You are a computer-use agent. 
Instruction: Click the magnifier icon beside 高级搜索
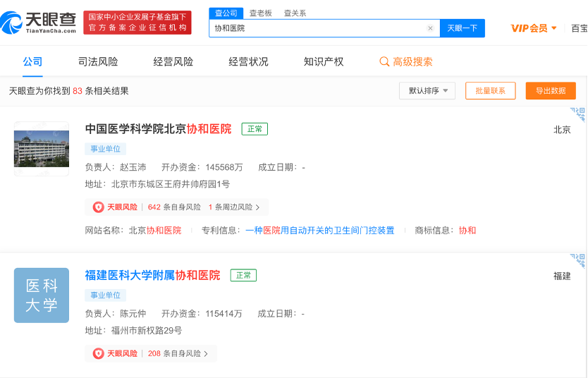[x=384, y=61]
